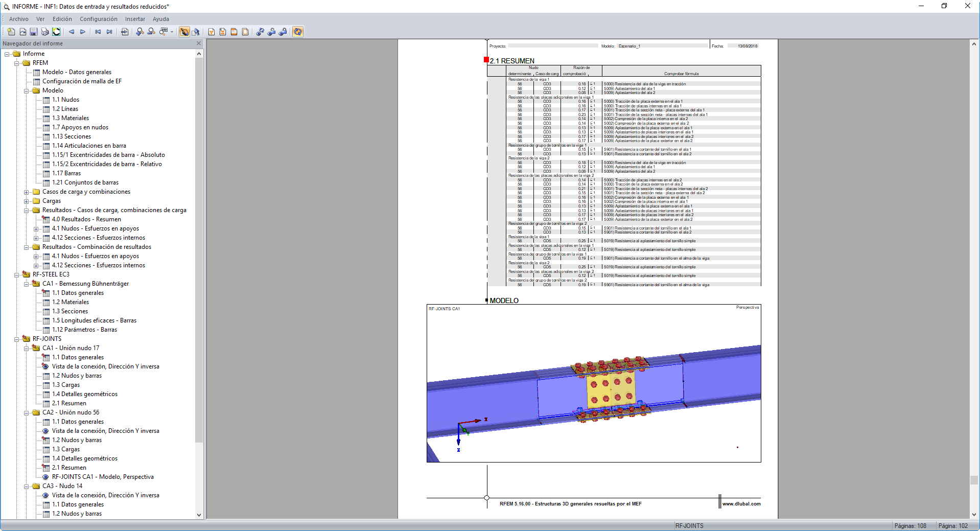Click the open report template icon
The width and height of the screenshot is (980, 531).
22,32
